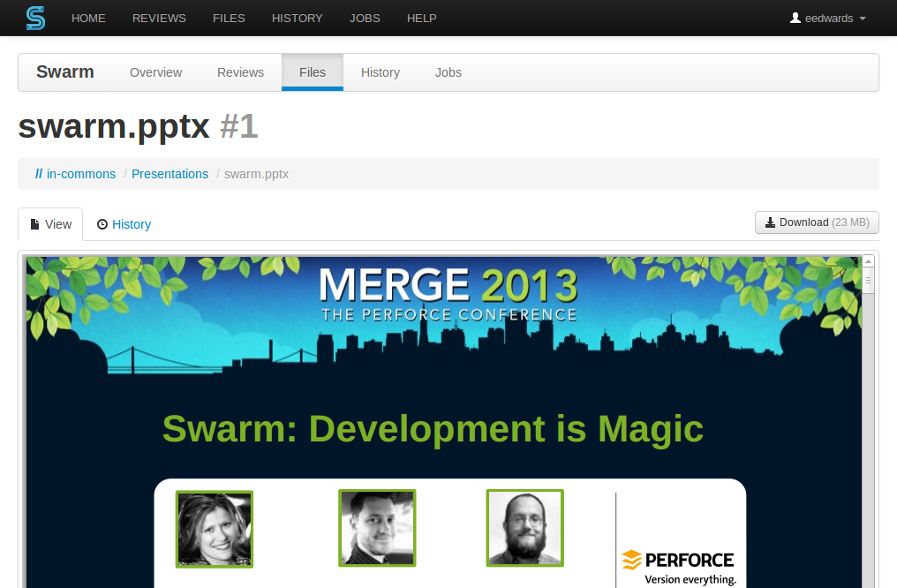Select the View tab for the file
Screen dimensions: 897x588
click(x=51, y=224)
